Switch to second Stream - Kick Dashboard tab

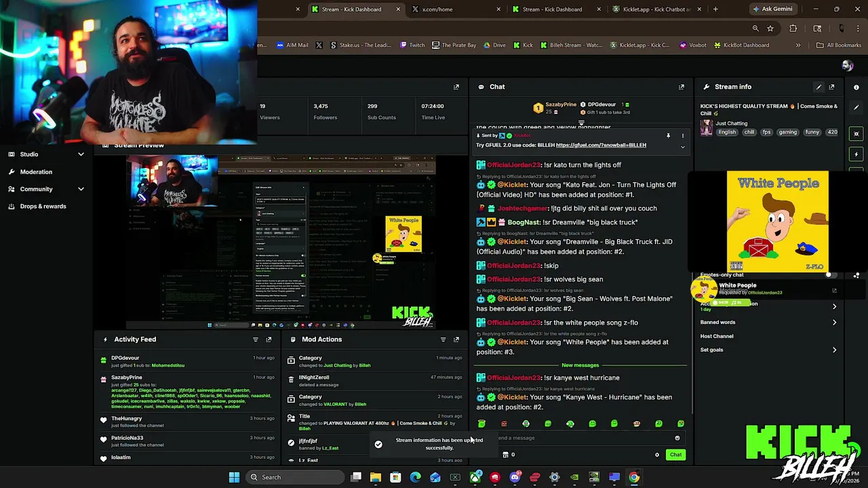pos(556,9)
